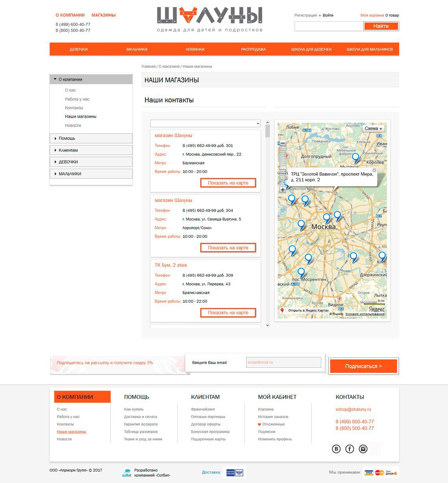The height and width of the screenshot is (483, 448).
Task: Click the map marker above пос. Мосрентген
Action: click(301, 273)
